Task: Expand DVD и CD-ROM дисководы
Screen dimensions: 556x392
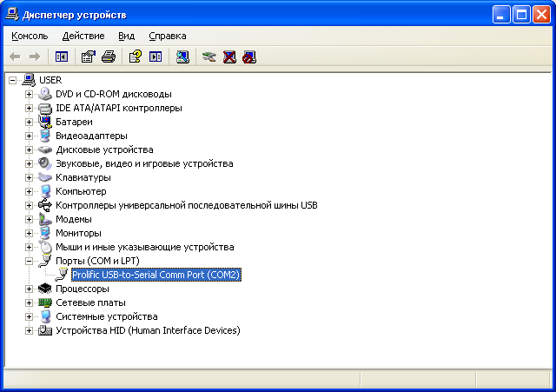Action: pos(29,94)
